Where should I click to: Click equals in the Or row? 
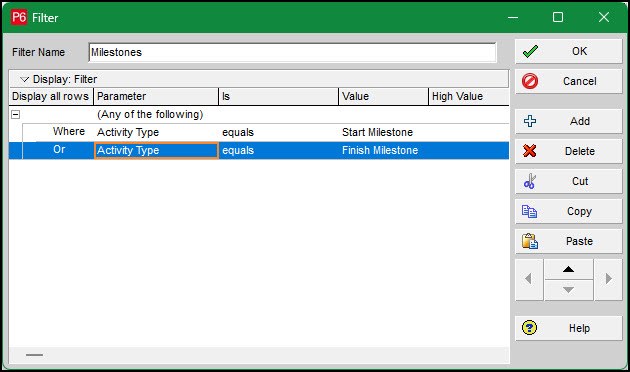(238, 150)
